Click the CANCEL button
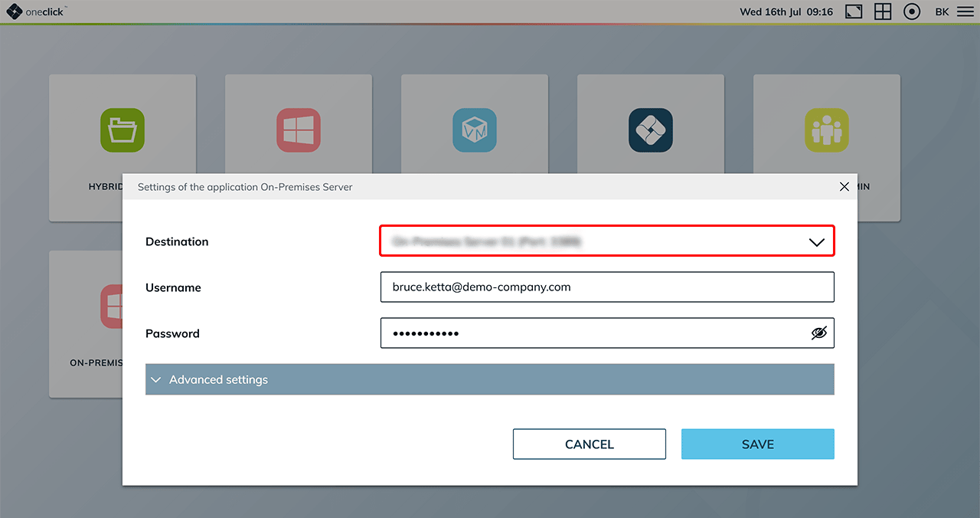 pos(589,444)
